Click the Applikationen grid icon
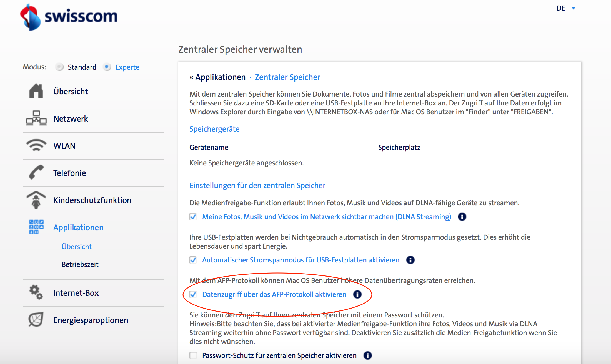 tap(36, 227)
